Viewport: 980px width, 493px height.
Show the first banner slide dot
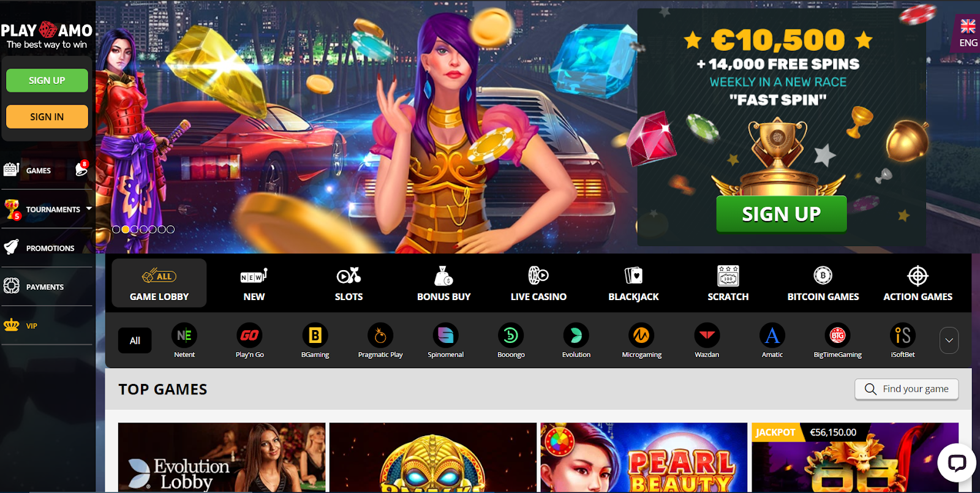point(116,229)
